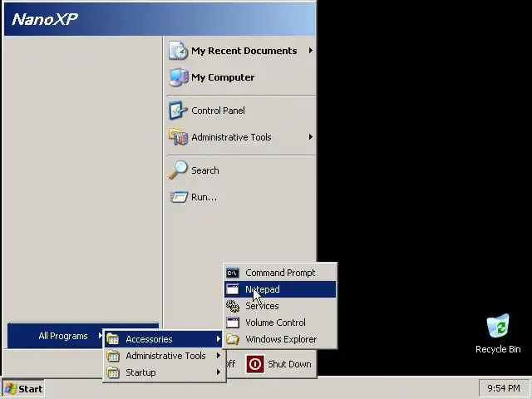Click the Administrative Tools toolbox icon in Start menu
532x399 pixels.
tap(178, 136)
